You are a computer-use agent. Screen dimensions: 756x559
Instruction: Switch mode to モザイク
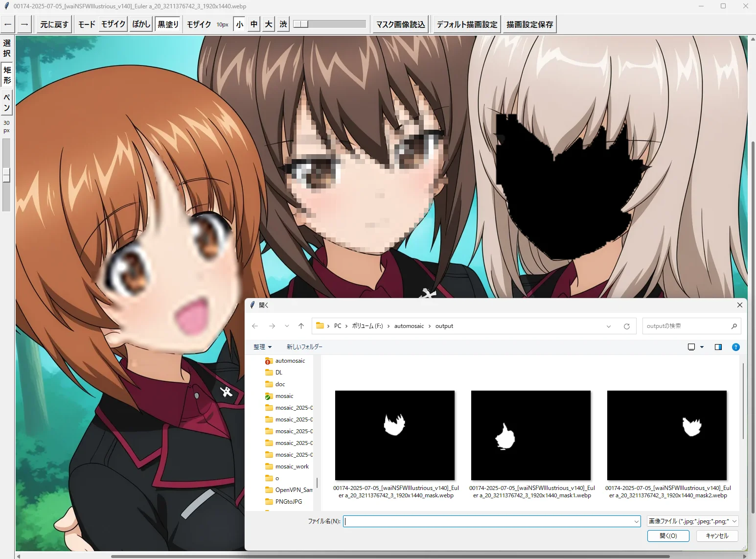point(114,24)
